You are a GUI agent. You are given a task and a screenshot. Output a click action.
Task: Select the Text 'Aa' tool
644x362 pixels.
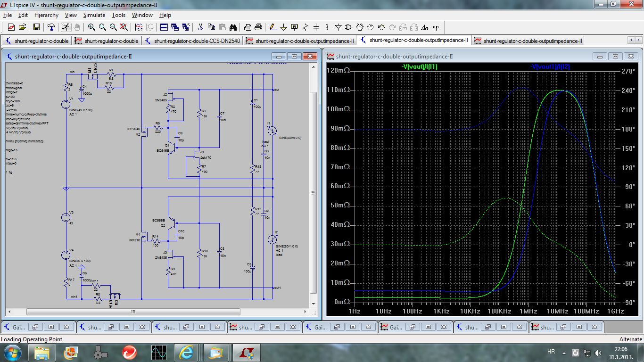[x=425, y=27]
